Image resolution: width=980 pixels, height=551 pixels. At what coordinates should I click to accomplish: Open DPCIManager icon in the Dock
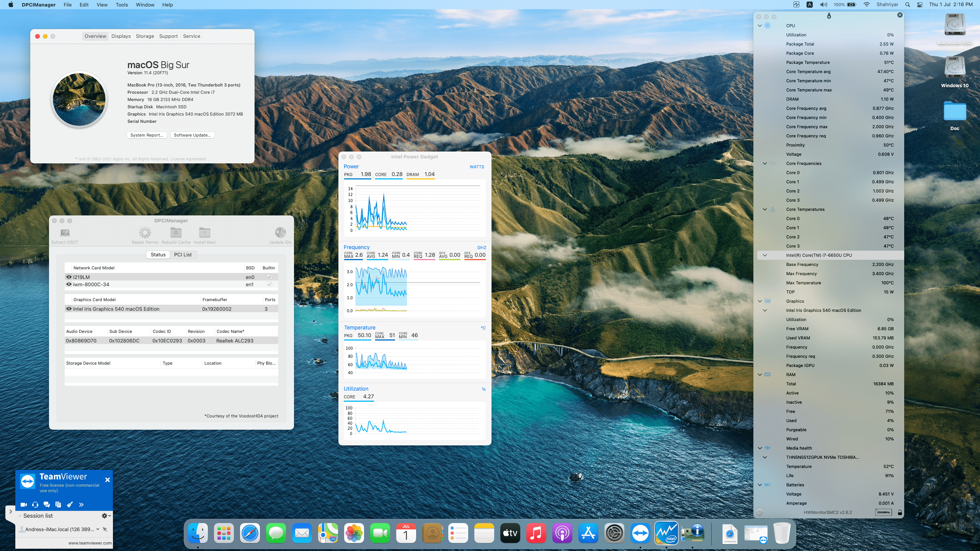tap(693, 533)
